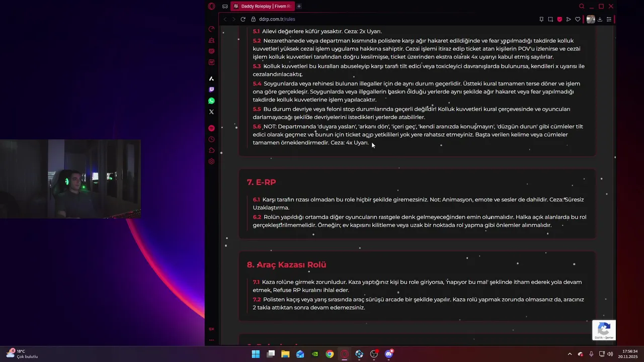Click the reCAPTCHA badge
The width and height of the screenshot is (644, 362).
click(604, 330)
